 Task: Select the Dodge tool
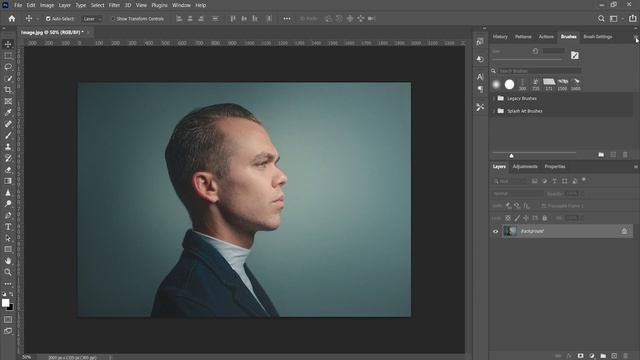(x=8, y=204)
